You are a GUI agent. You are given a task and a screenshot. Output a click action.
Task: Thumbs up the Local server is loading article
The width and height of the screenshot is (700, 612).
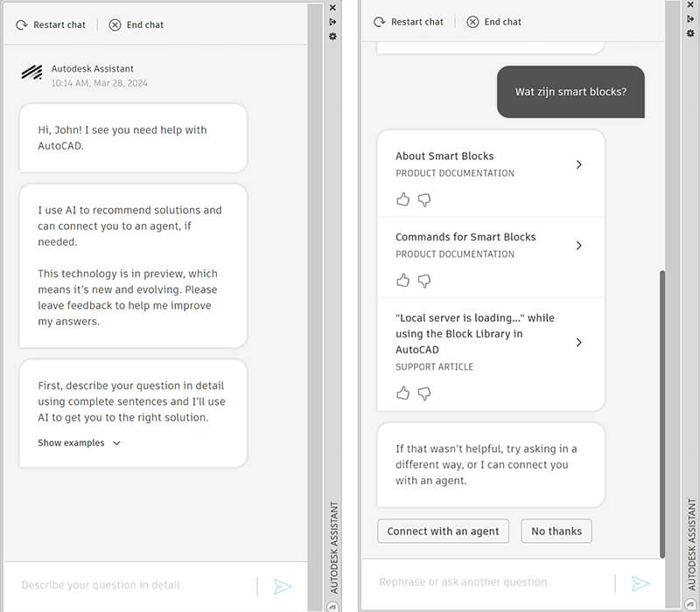click(x=402, y=393)
